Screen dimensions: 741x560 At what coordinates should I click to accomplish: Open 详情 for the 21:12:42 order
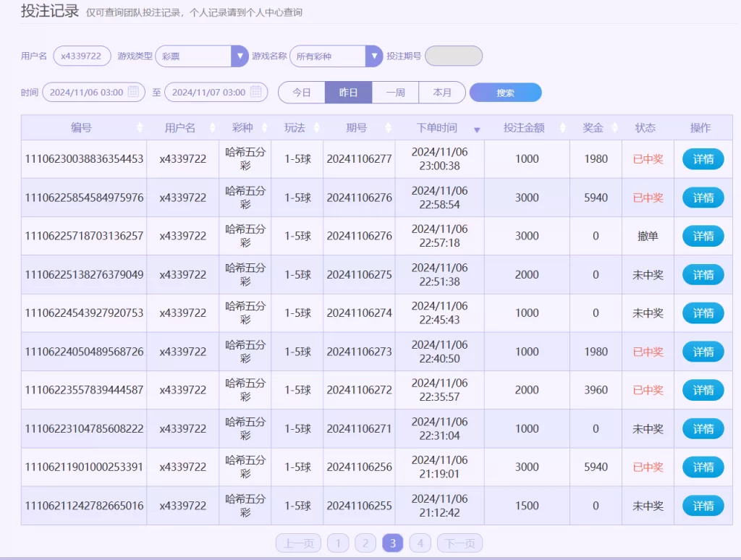(x=703, y=506)
